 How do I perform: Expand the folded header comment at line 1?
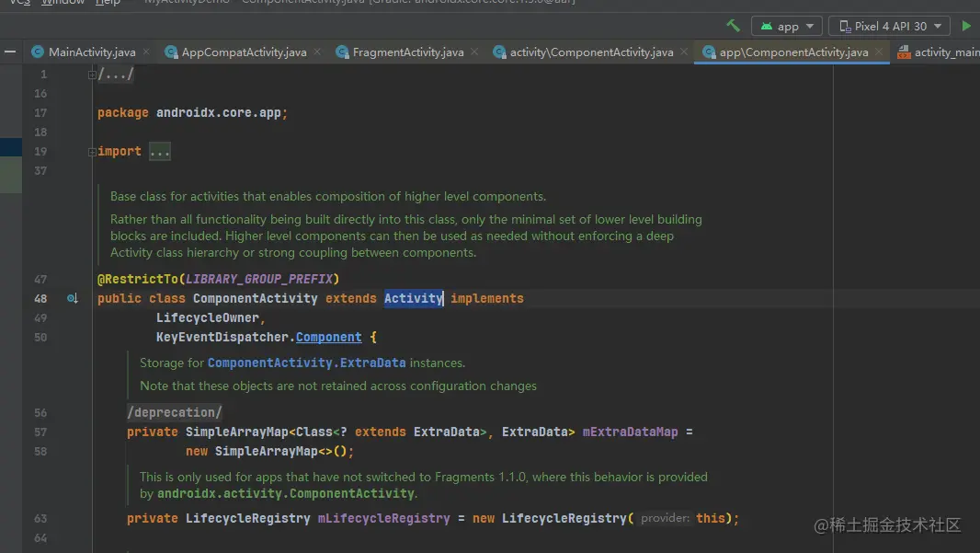pyautogui.click(x=92, y=75)
